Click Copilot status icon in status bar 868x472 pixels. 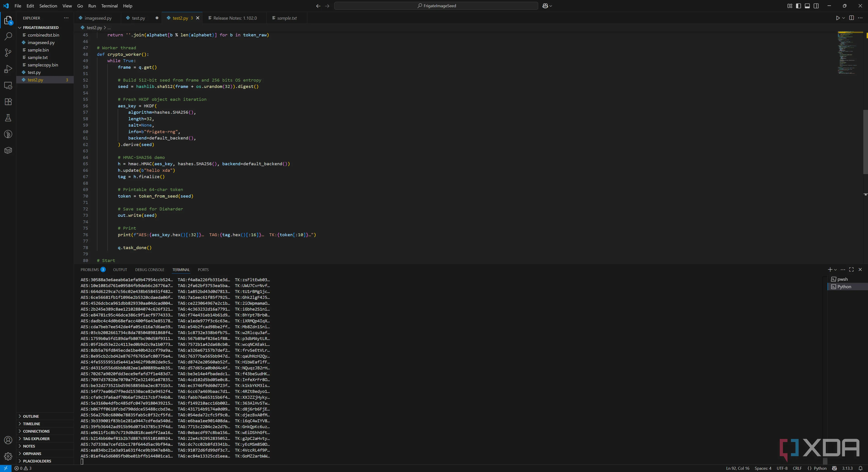[x=834, y=468]
